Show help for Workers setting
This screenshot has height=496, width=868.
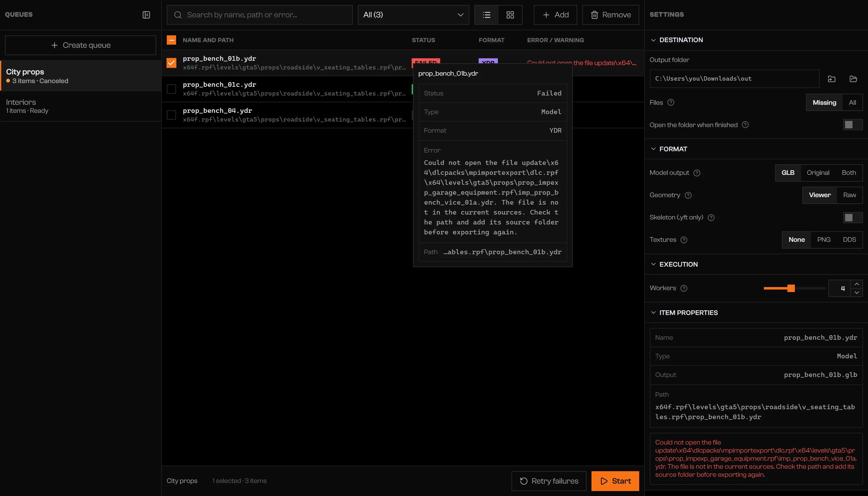click(684, 288)
